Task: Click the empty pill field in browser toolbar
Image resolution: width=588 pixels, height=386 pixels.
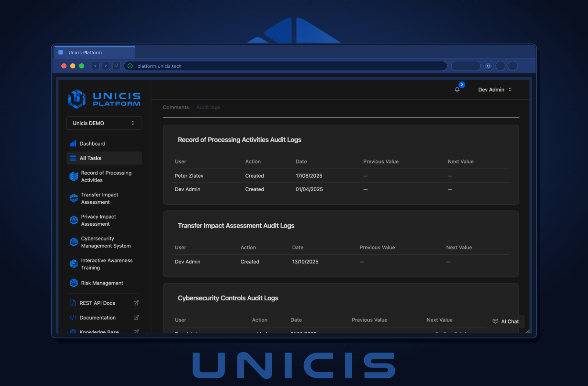Action: pos(466,66)
